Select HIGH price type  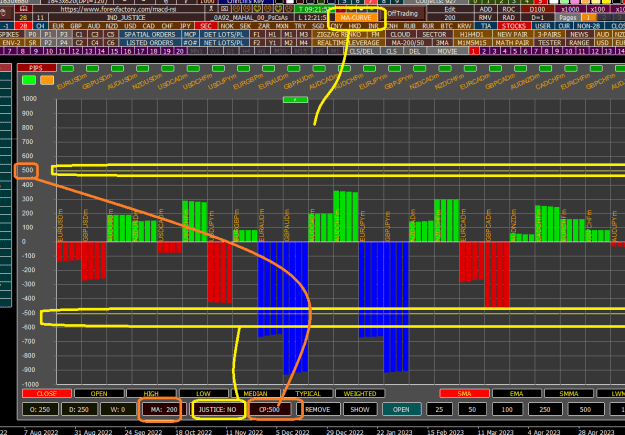tap(151, 394)
